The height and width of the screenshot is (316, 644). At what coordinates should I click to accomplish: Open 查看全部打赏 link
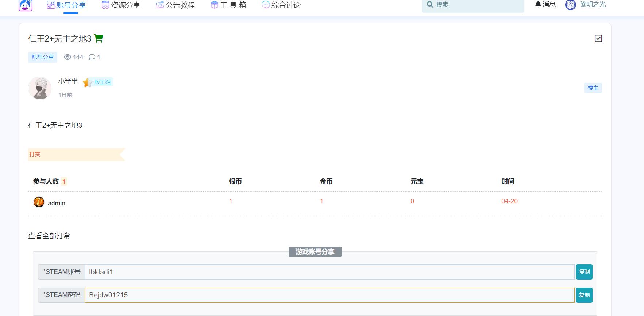[49, 236]
